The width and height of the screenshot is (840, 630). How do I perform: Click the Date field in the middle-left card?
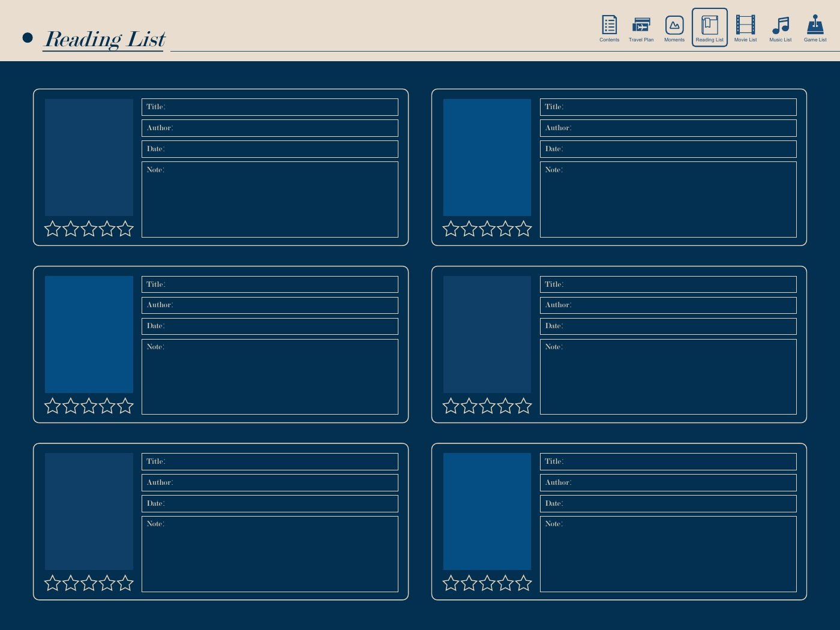coord(270,326)
